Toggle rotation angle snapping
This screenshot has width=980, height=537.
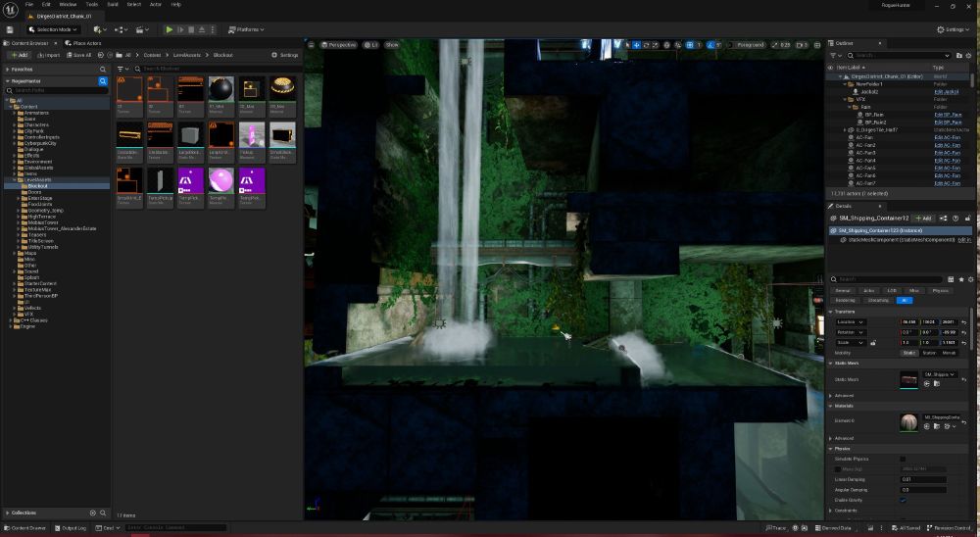tap(710, 45)
